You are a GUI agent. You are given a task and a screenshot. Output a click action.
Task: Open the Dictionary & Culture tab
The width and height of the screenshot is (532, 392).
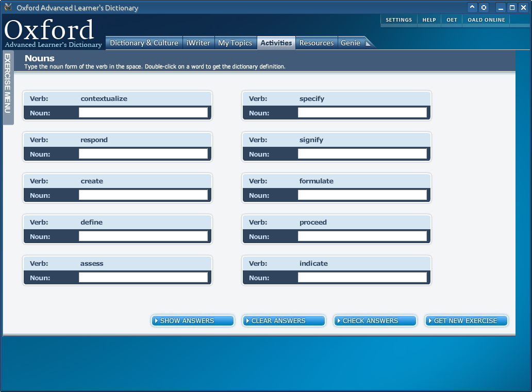tap(144, 43)
